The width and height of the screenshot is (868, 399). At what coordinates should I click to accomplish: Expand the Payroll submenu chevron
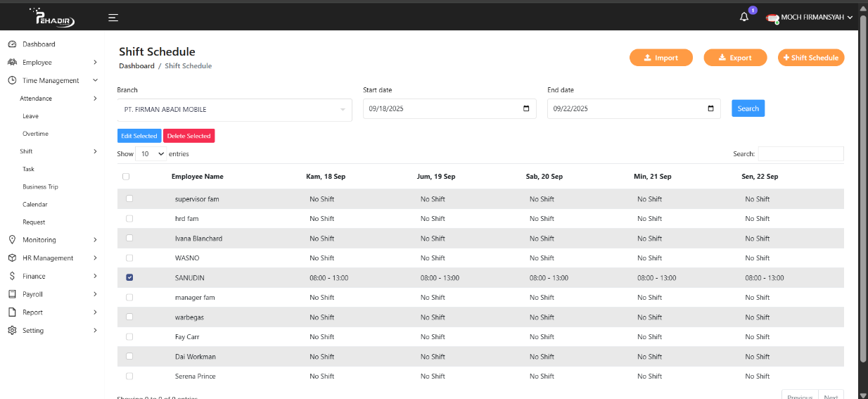click(x=95, y=294)
